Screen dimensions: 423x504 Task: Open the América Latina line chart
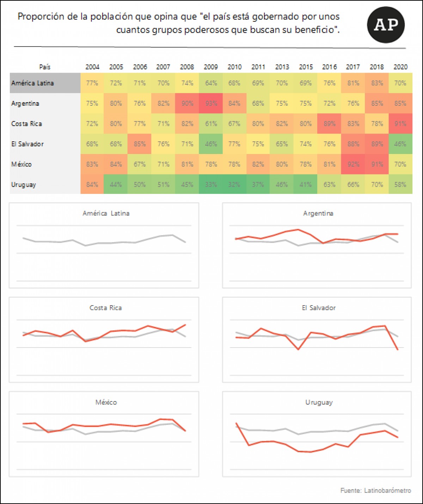(x=104, y=245)
